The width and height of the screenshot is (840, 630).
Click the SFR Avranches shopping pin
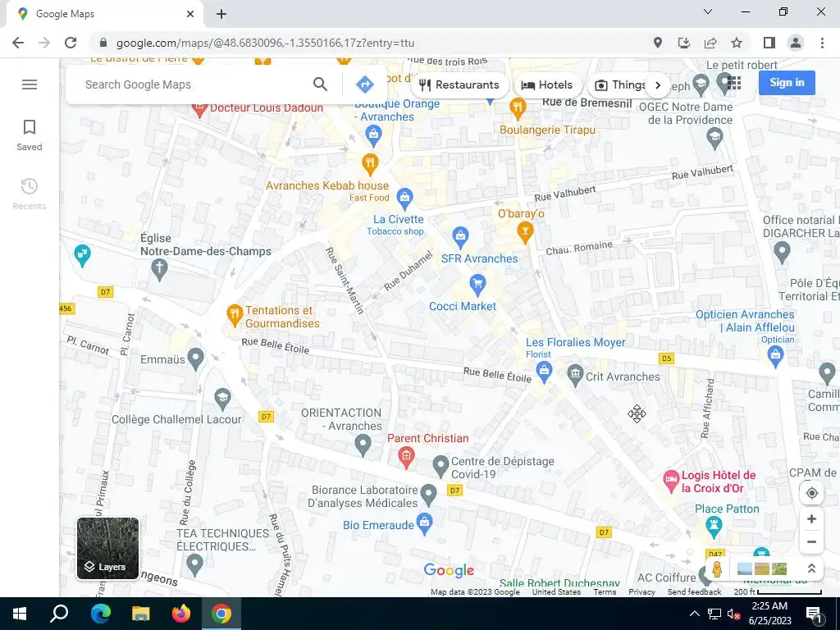[460, 237]
